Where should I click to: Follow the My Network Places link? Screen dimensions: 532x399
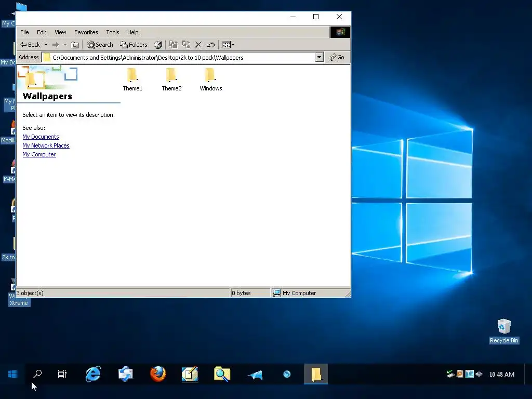click(46, 145)
